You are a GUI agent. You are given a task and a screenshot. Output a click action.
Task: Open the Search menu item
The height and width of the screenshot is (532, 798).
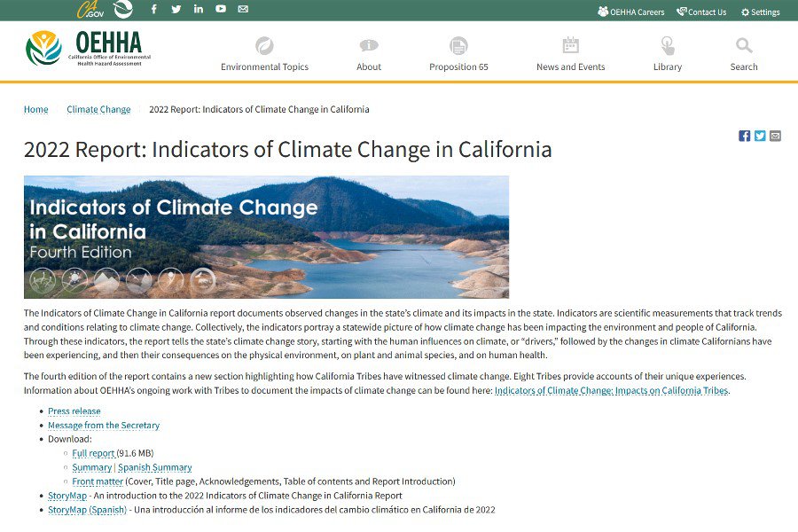pos(744,54)
